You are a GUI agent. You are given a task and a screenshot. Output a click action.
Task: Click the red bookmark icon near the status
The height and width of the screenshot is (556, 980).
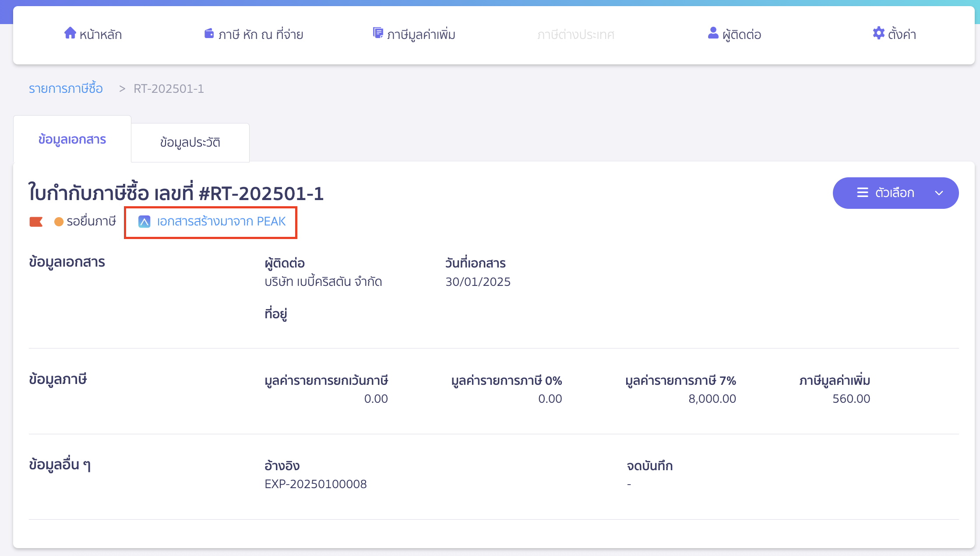pyautogui.click(x=36, y=222)
